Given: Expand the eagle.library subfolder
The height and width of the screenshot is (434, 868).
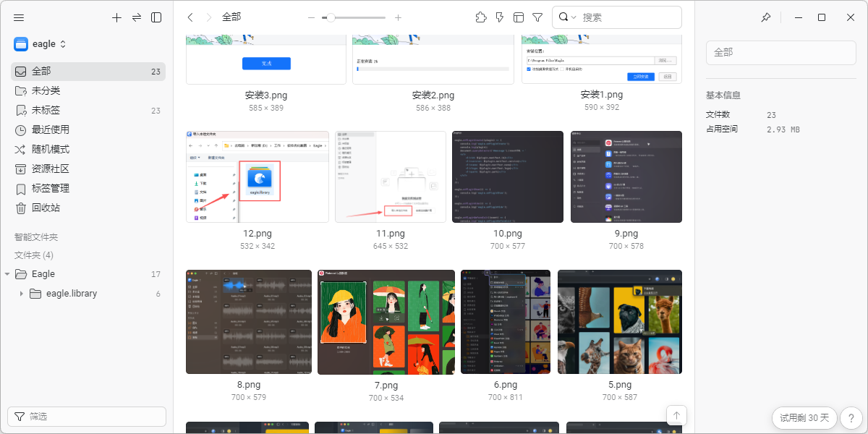Looking at the screenshot, I should (22, 294).
